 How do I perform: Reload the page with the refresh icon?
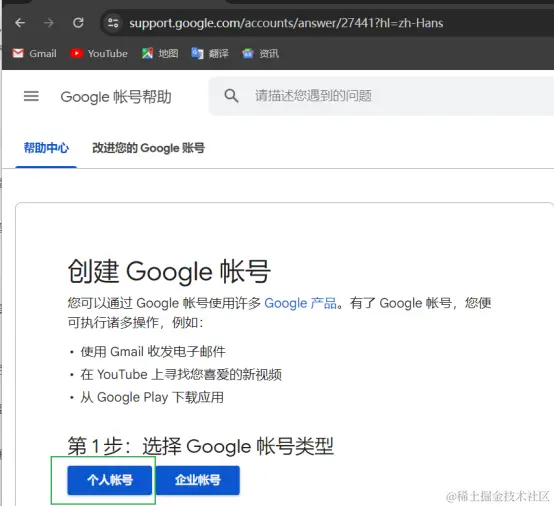coord(78,23)
